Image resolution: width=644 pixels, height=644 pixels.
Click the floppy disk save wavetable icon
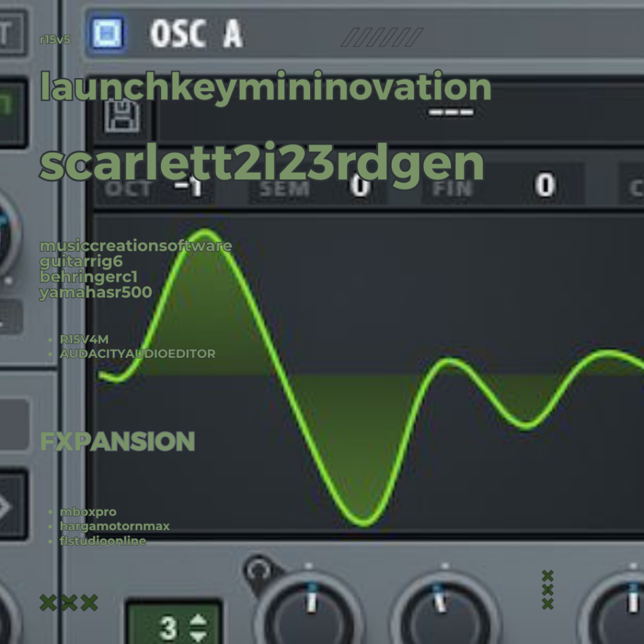pos(123,116)
